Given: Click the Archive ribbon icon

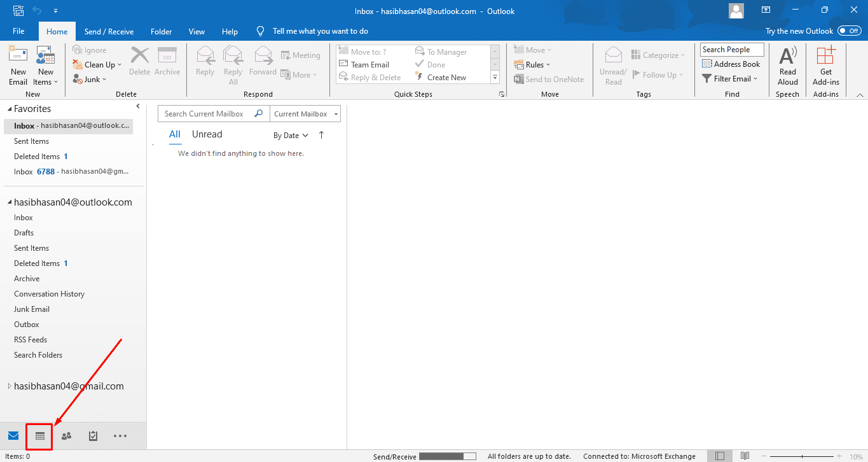Looking at the screenshot, I should click(x=167, y=61).
